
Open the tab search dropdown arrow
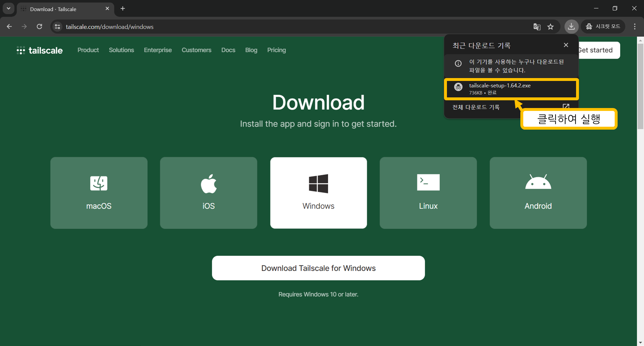pyautogui.click(x=9, y=9)
